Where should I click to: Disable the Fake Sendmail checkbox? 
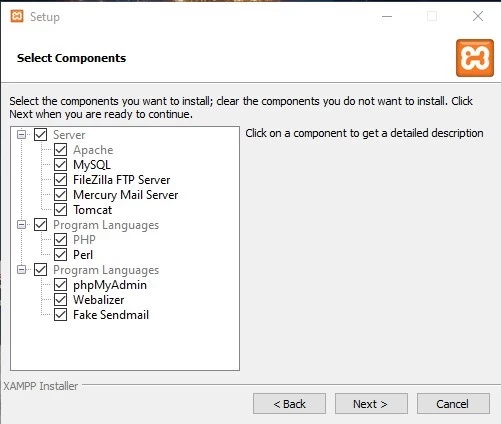pos(60,315)
